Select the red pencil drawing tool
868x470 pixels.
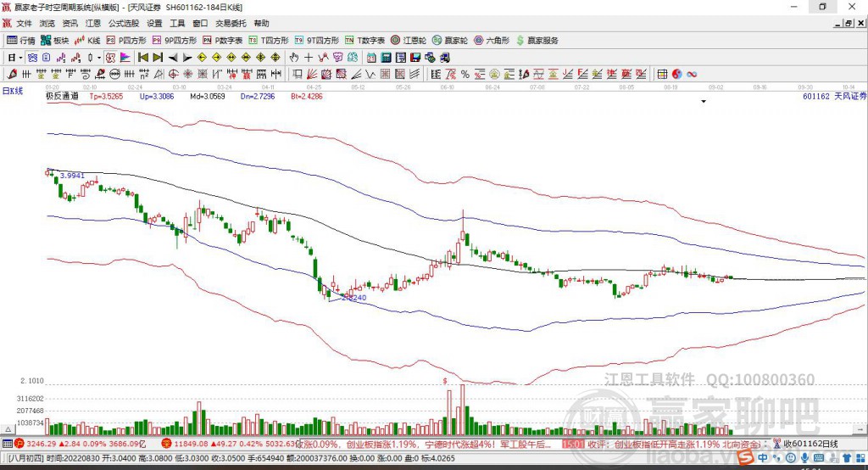[12, 75]
